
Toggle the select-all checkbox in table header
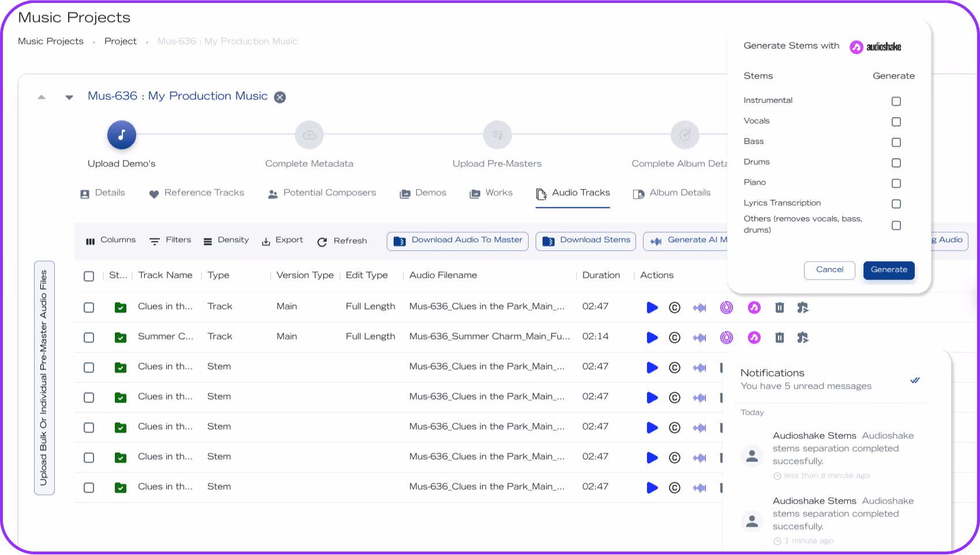[x=89, y=276]
